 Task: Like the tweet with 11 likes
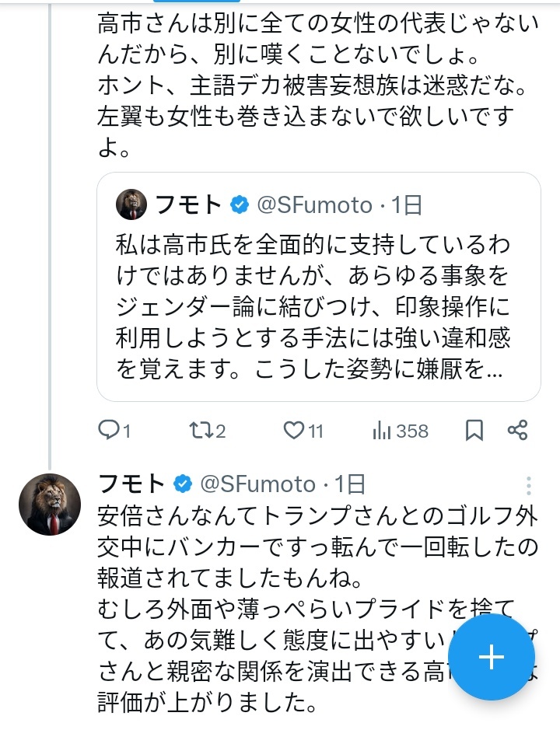click(x=293, y=430)
